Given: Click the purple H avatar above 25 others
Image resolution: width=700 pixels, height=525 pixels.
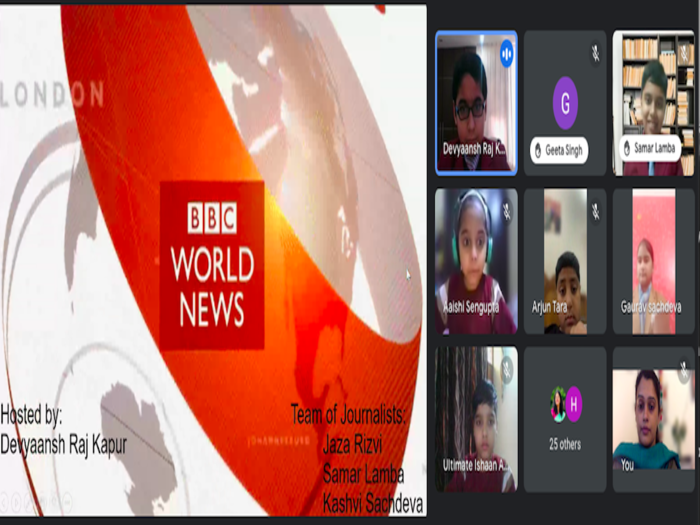Looking at the screenshot, I should (574, 404).
